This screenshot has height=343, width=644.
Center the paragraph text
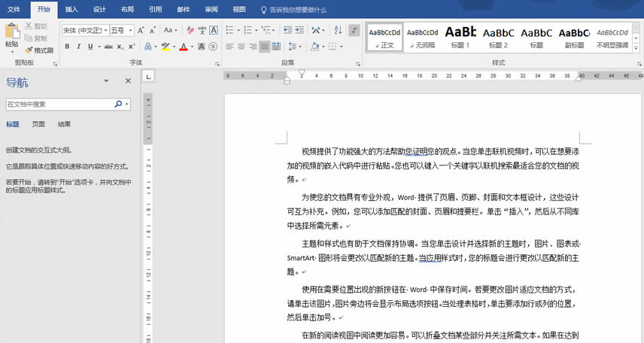click(241, 47)
